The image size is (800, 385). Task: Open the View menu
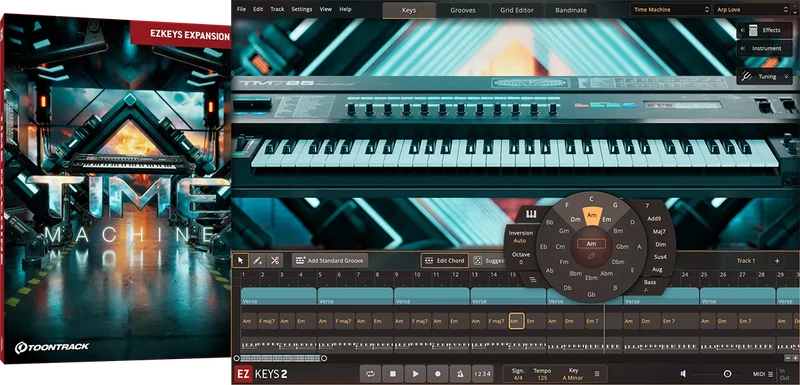click(x=326, y=9)
